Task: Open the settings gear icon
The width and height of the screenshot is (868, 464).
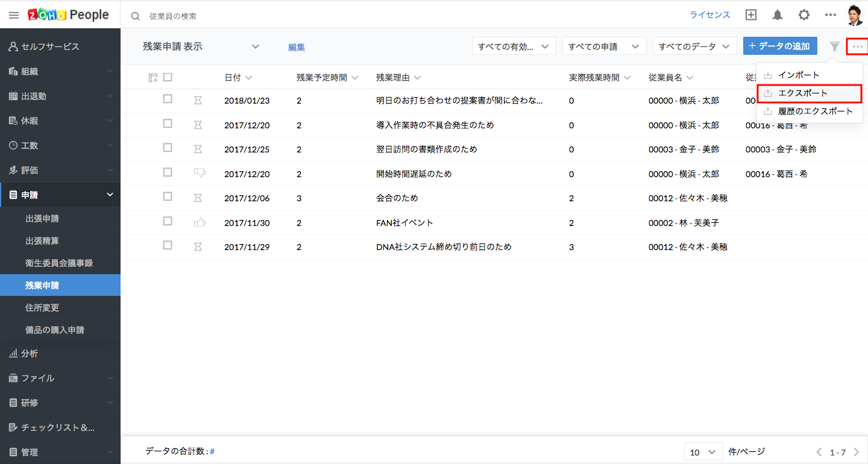Action: (x=804, y=15)
